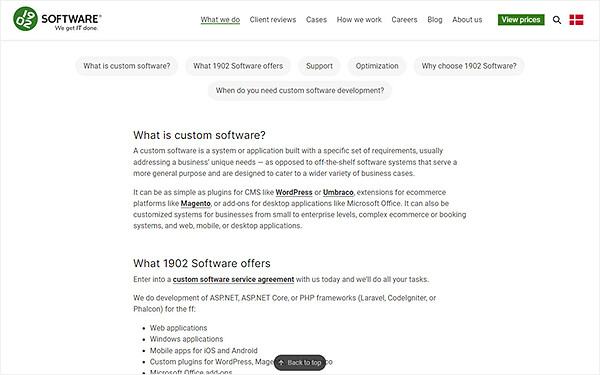Viewport: 600px width, 375px height.
Task: Jump to What 1902 Software offers section
Action: (x=238, y=66)
